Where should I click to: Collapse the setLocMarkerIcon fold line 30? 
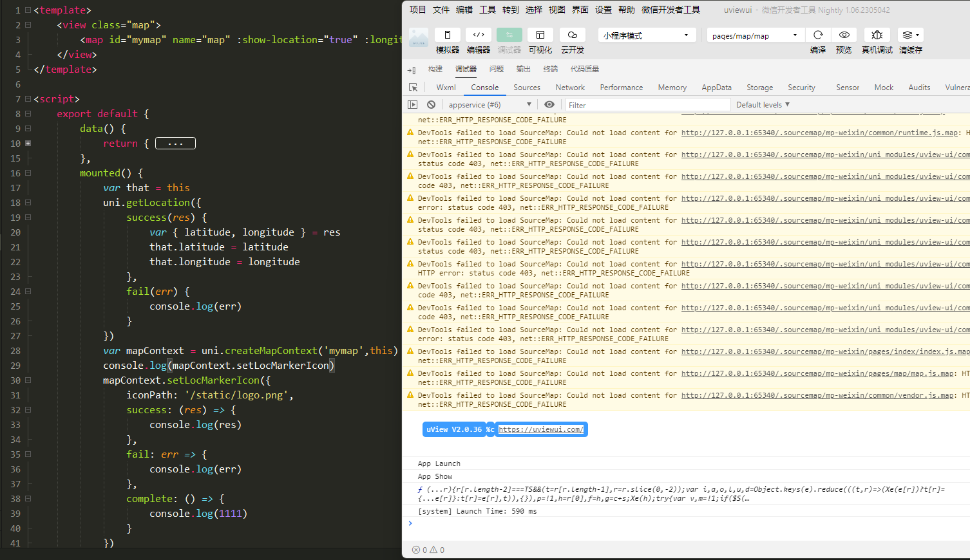28,380
